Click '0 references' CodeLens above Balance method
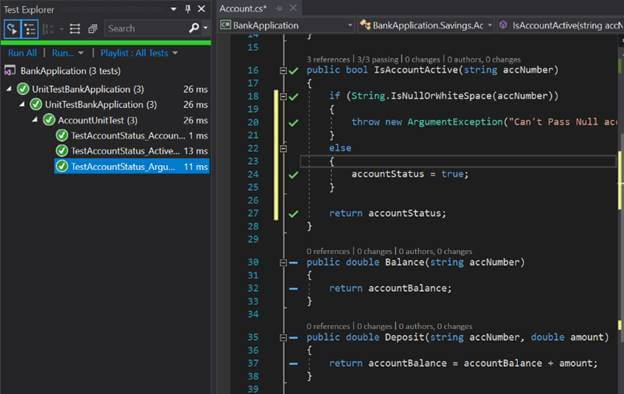624x394 pixels. coord(328,251)
